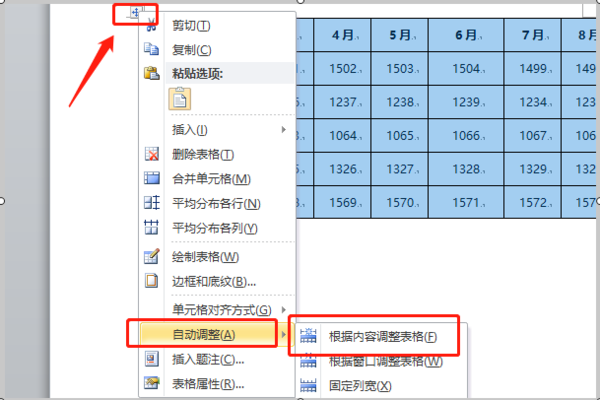Click table cell 1237

tap(342, 102)
